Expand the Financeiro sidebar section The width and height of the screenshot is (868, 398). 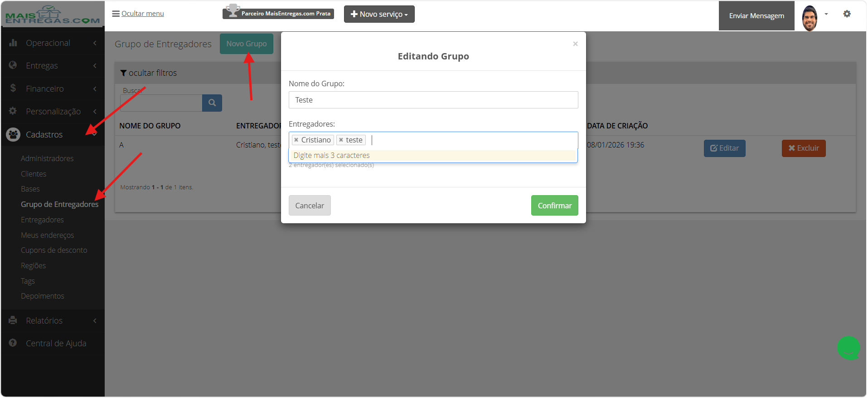pos(53,89)
